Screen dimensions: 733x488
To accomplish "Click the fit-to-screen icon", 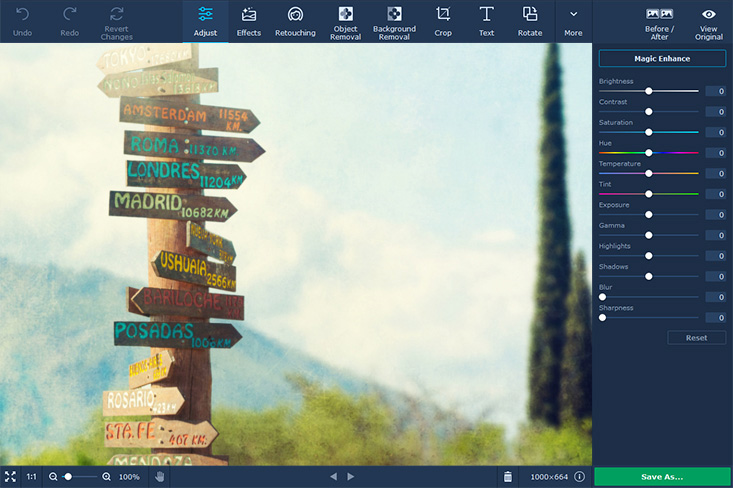I will (10, 476).
